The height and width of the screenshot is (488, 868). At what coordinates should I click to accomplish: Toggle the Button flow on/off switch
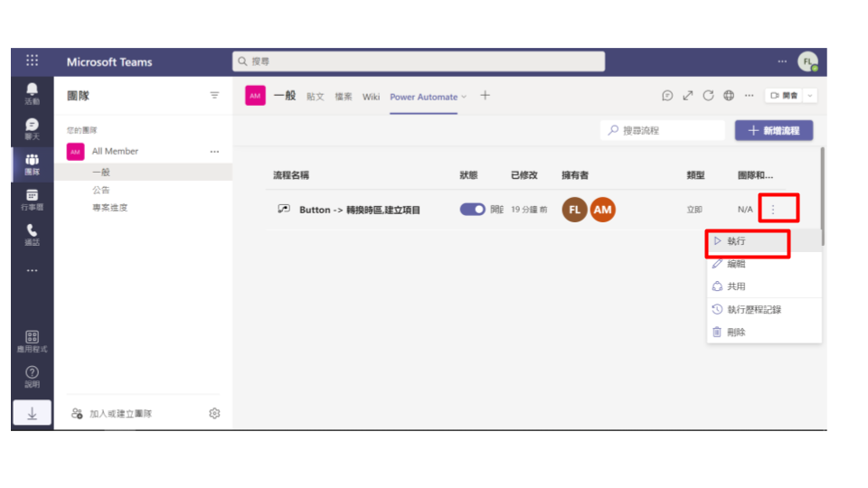point(472,209)
